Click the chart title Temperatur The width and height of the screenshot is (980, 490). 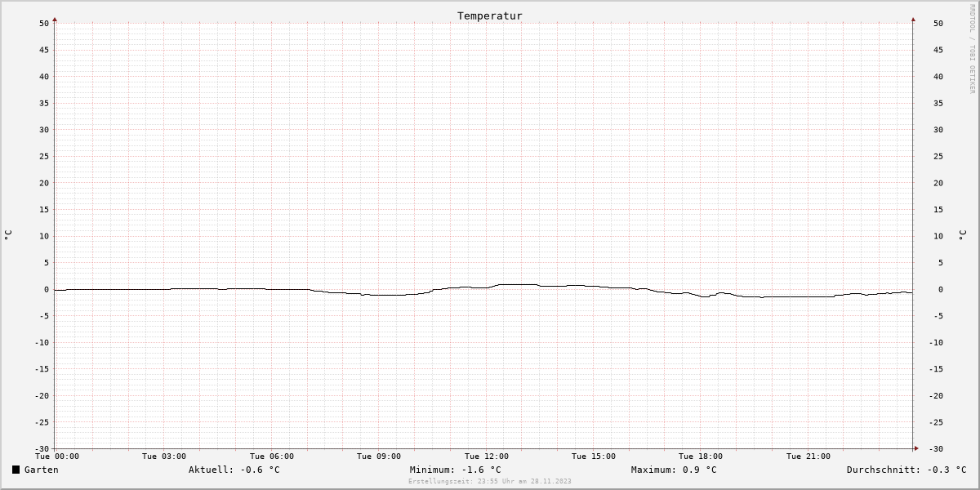(x=489, y=16)
